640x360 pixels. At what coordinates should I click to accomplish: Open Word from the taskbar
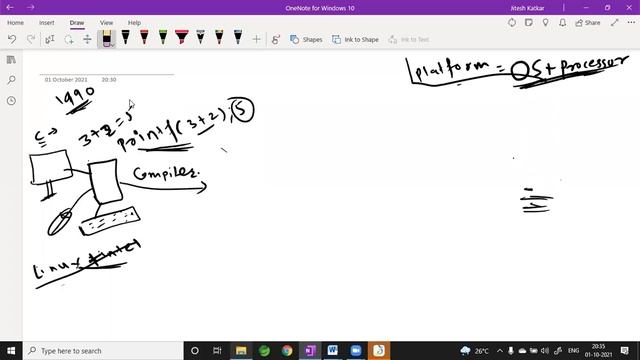tap(333, 351)
